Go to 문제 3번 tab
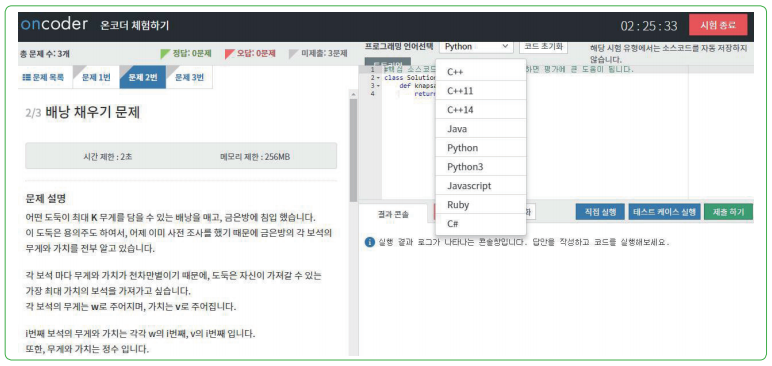This screenshot has height=366, width=772. 190,78
